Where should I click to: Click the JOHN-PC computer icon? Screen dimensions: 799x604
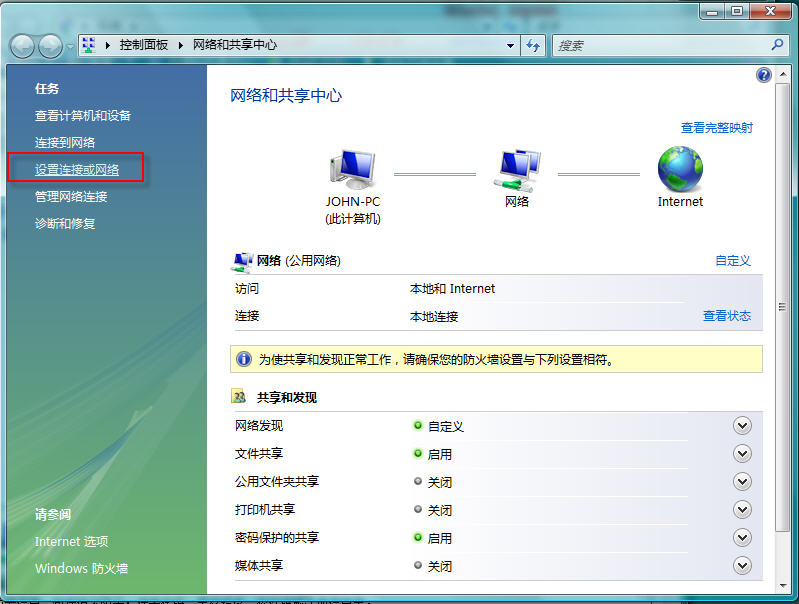click(353, 170)
